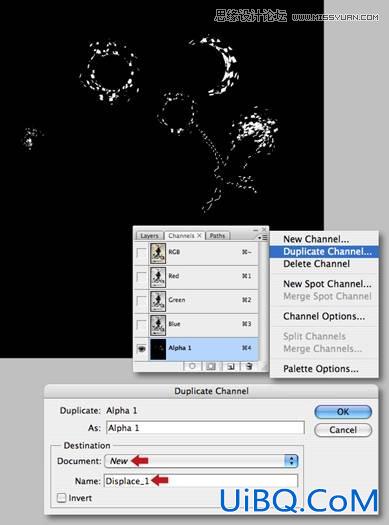Show the RGB channel visibility box

point(142,253)
